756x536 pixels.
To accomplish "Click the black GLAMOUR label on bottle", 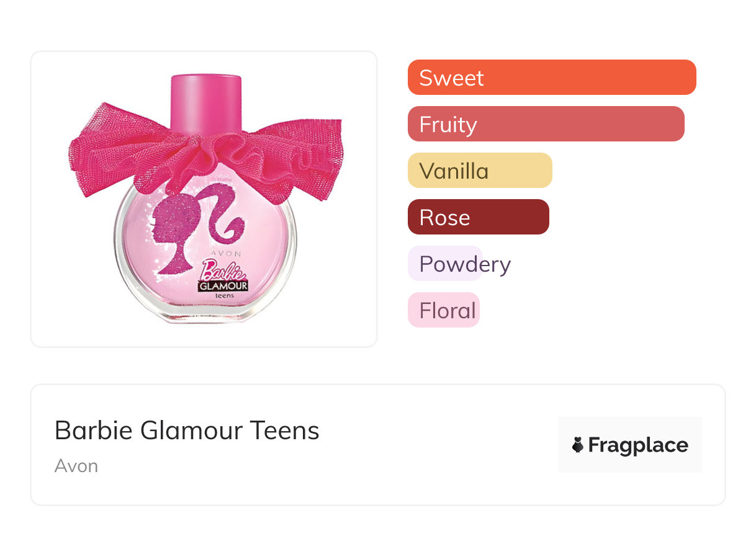I will coord(223,285).
